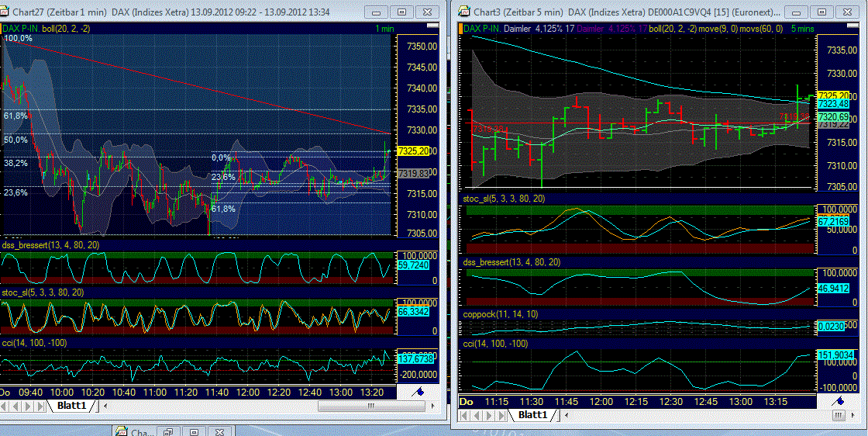Click cci(14, 100, -100) label in Chart3
Image resolution: width=868 pixels, height=436 pixels.
tap(495, 344)
